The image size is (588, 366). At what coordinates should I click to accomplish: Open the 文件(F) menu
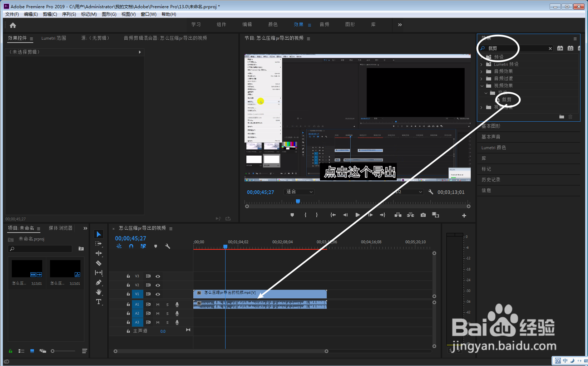[x=12, y=14]
